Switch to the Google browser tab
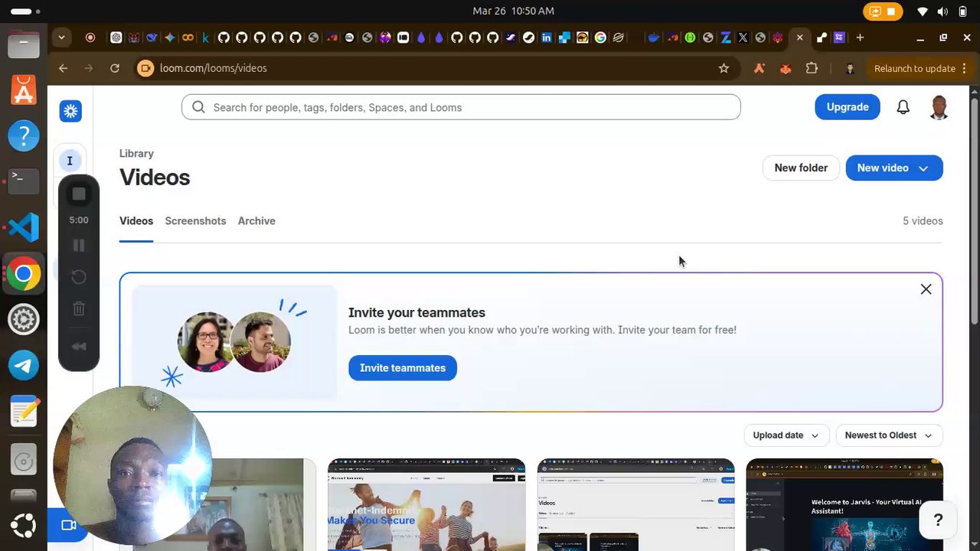Image resolution: width=980 pixels, height=551 pixels. coord(600,37)
